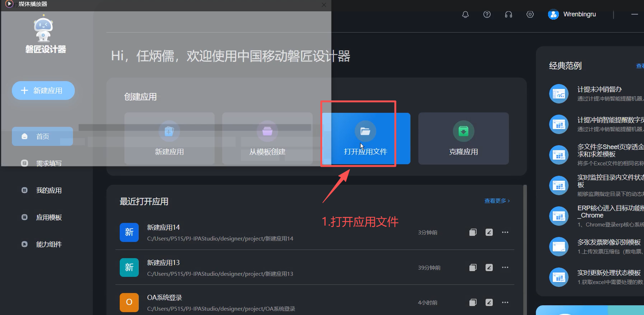Open the 实时监控目录内文件状态 example

click(x=610, y=181)
